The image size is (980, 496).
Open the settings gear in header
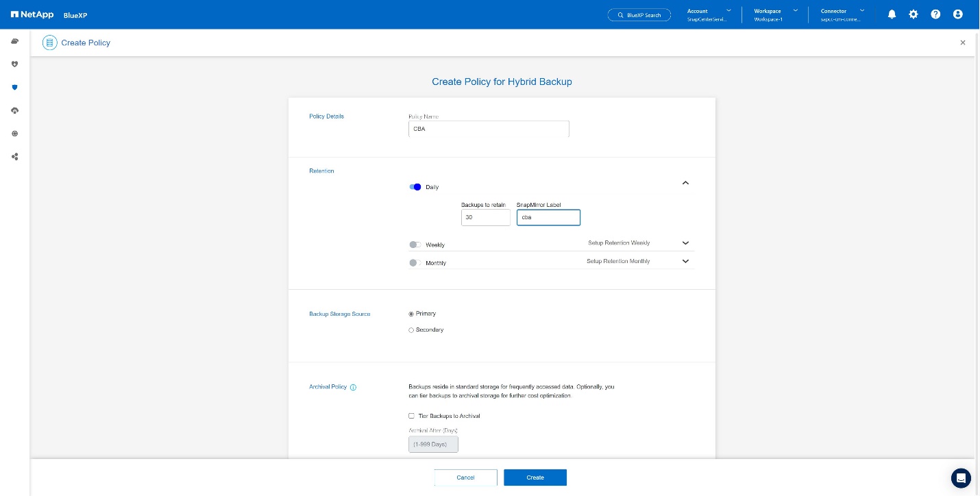pos(914,14)
